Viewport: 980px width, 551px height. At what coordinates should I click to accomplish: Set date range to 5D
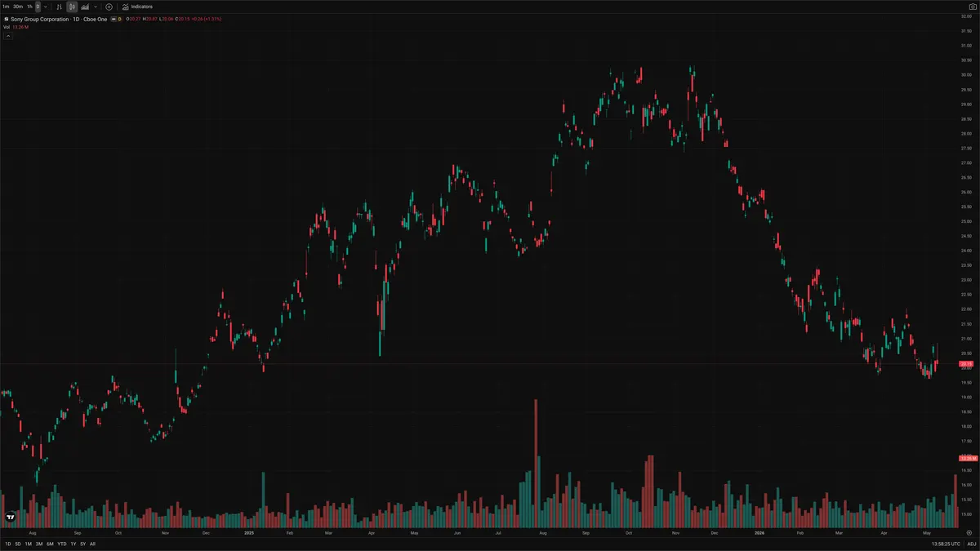point(18,544)
